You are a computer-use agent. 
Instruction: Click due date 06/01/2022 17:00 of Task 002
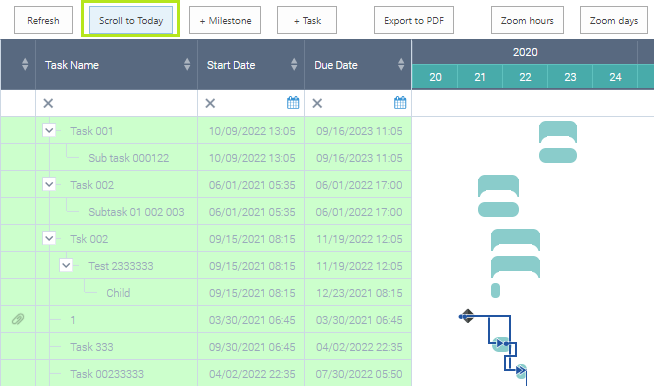[359, 185]
